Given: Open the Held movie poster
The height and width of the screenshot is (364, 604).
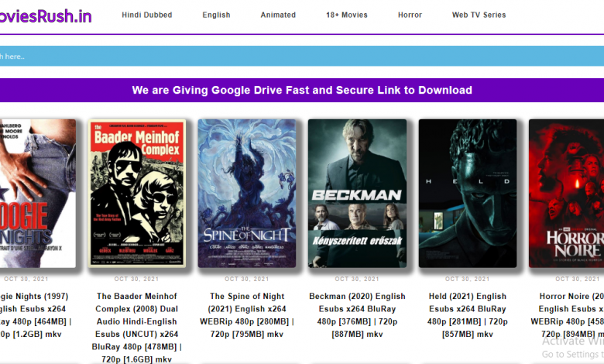Looking at the screenshot, I should (468, 194).
